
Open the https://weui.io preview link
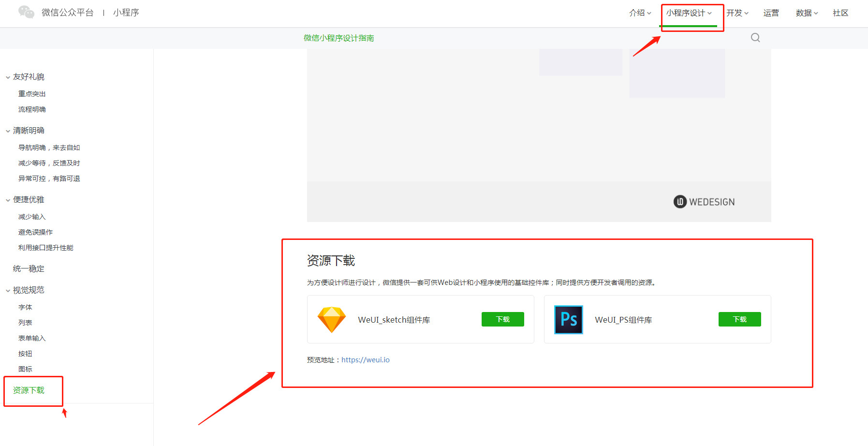pyautogui.click(x=366, y=360)
